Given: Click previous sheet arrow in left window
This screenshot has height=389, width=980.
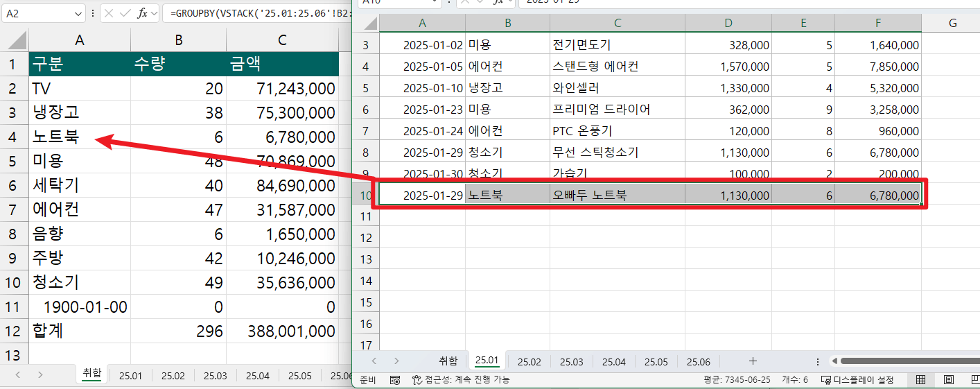Looking at the screenshot, I should tap(17, 374).
